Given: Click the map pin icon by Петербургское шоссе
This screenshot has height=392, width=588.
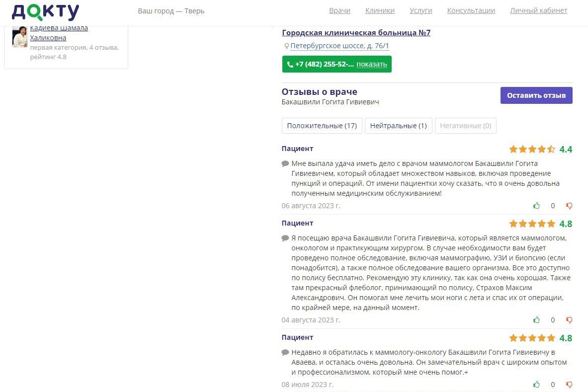Looking at the screenshot, I should click(x=286, y=46).
